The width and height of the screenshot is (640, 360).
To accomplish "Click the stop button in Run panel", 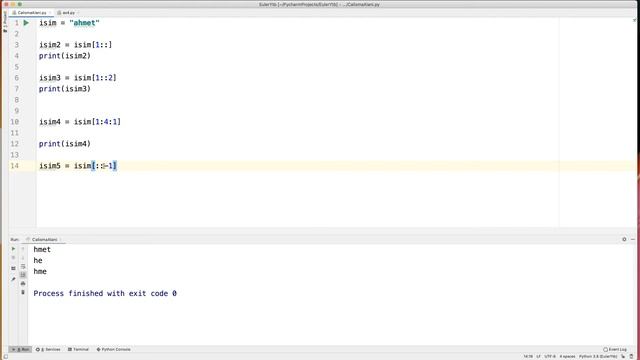I will pyautogui.click(x=13, y=258).
